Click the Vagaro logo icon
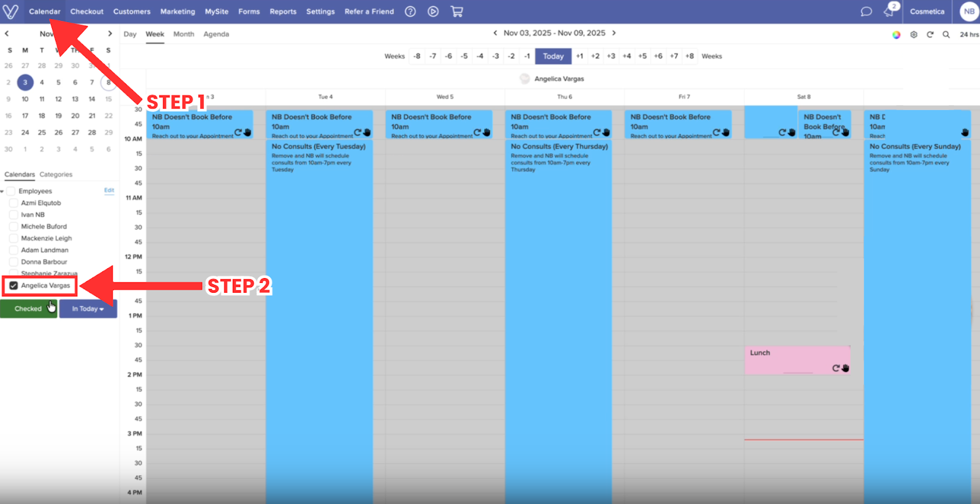This screenshot has height=504, width=980. click(x=10, y=12)
